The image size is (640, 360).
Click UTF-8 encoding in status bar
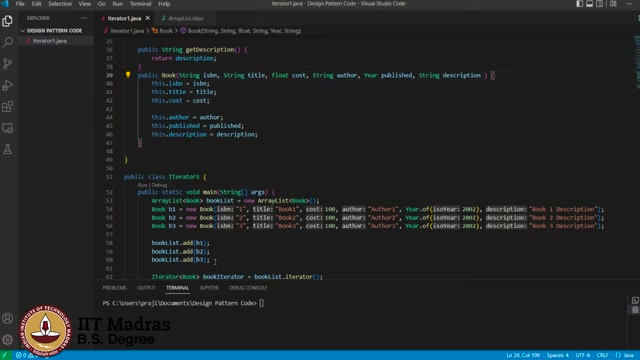[583, 355]
